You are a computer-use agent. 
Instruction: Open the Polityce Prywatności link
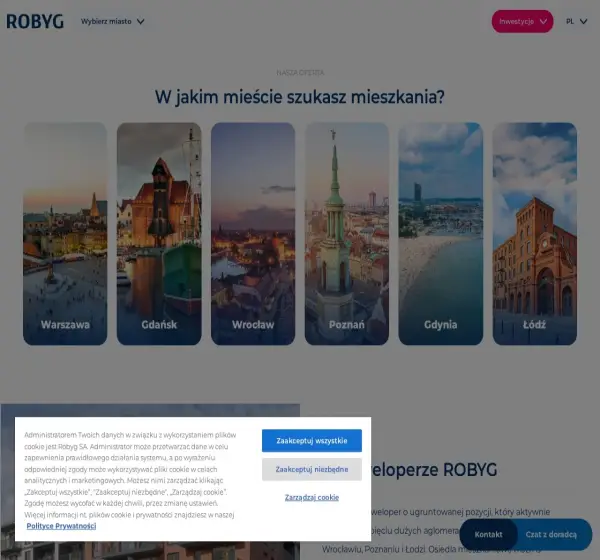tap(61, 526)
